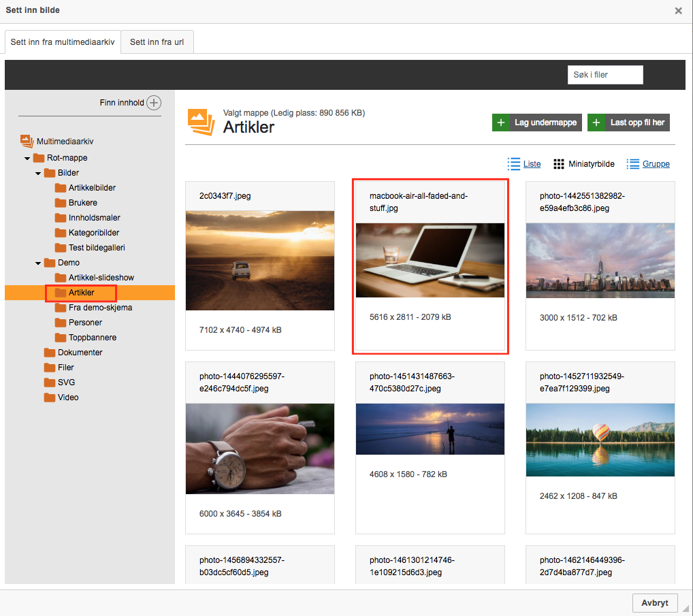Collapse the Bilder tree node

pos(38,173)
